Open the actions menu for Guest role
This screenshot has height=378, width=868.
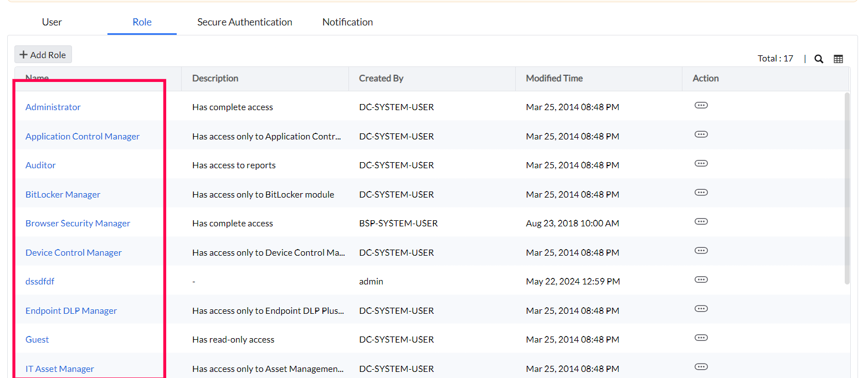click(701, 338)
